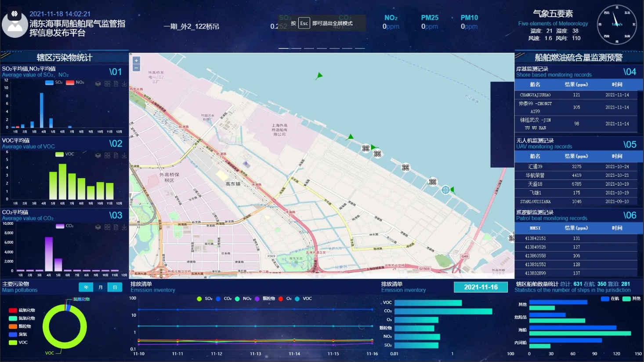Click the PM10 reading header
Viewport: 644px width, 362px height.
pyautogui.click(x=469, y=18)
